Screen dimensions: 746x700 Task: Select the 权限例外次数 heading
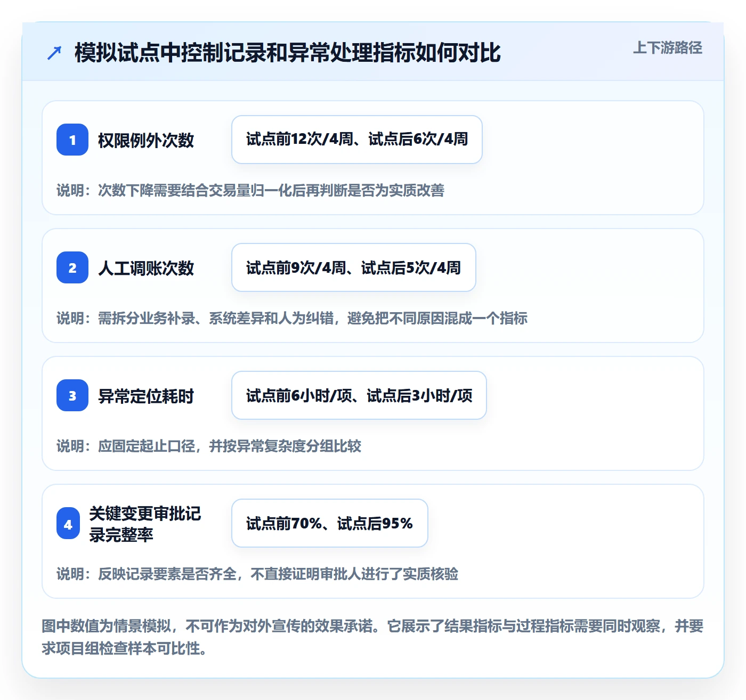click(146, 140)
